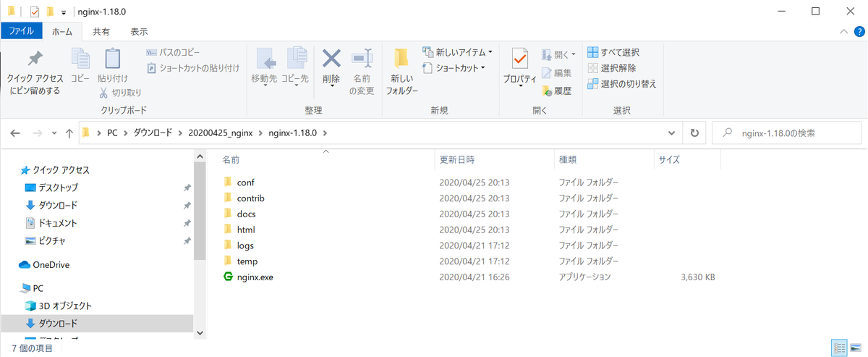Select the contrib folder
Screen dimensions: 868x357
[252, 198]
